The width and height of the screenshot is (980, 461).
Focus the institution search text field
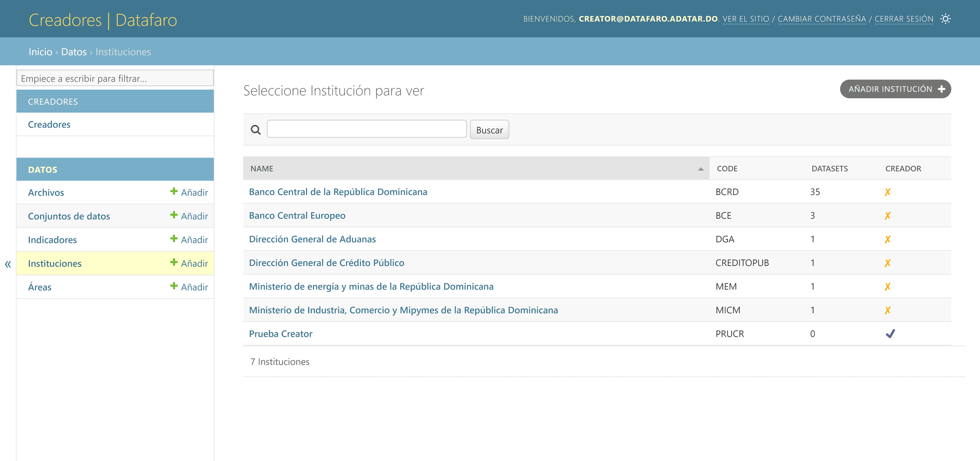[x=367, y=129]
